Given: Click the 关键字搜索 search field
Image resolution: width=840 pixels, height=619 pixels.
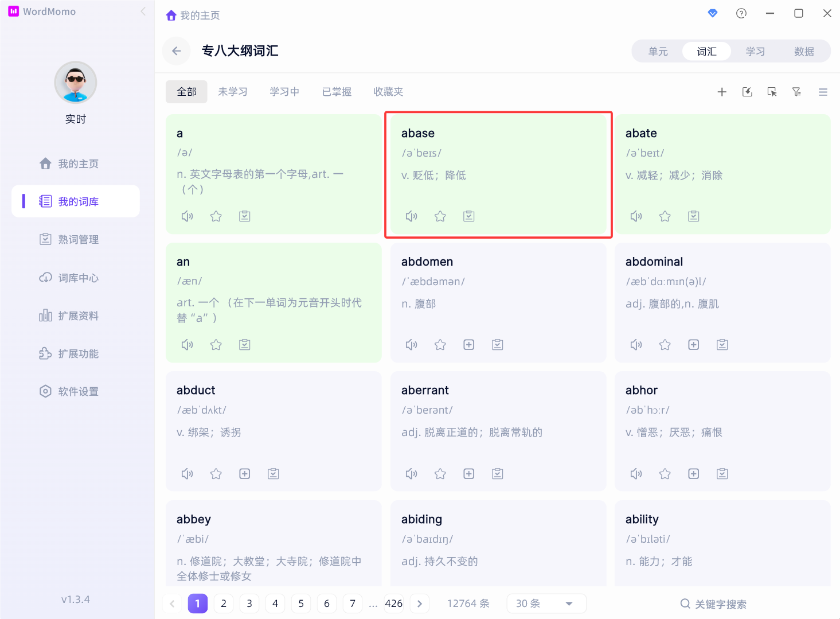Looking at the screenshot, I should pyautogui.click(x=714, y=604).
